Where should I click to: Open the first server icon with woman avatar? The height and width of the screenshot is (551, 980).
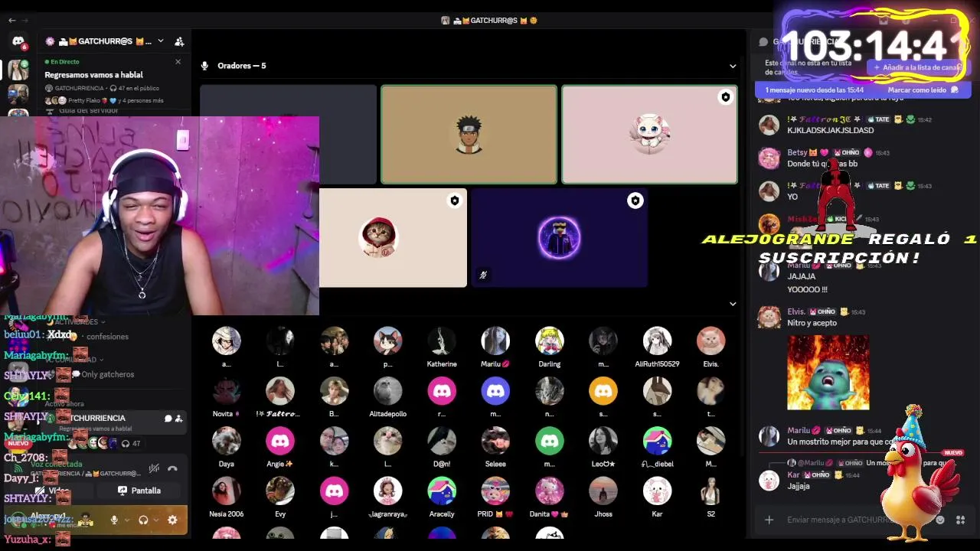(18, 70)
